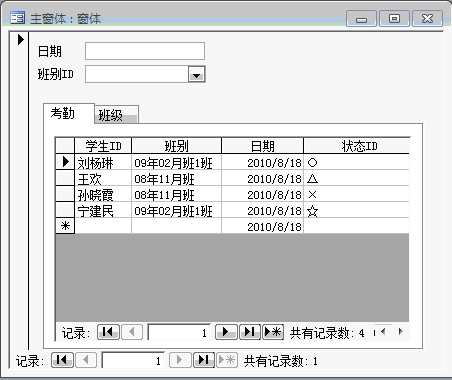Screen dimensions: 452x380
Task: Click subform record number box
Action: [x=179, y=332]
